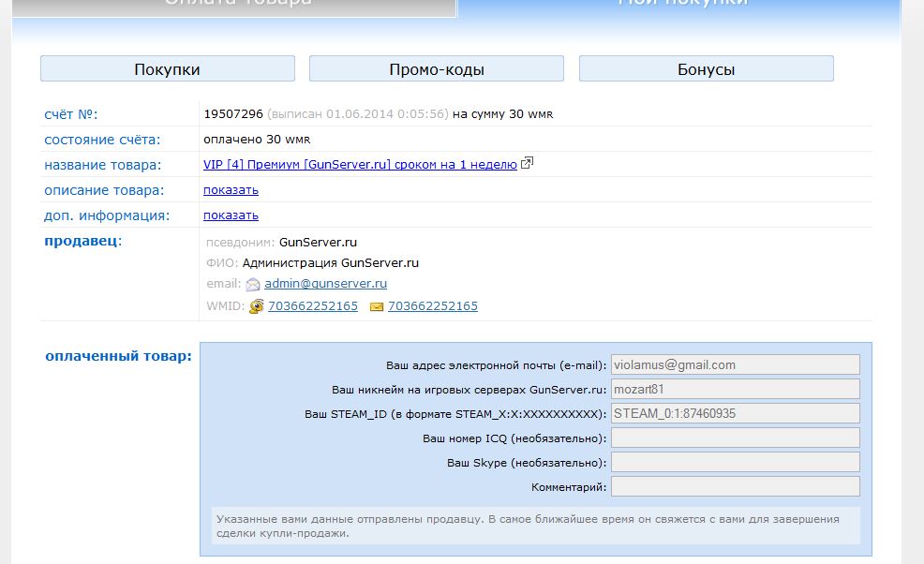Click the e-mail address input field
The height and width of the screenshot is (564, 924).
pos(735,364)
